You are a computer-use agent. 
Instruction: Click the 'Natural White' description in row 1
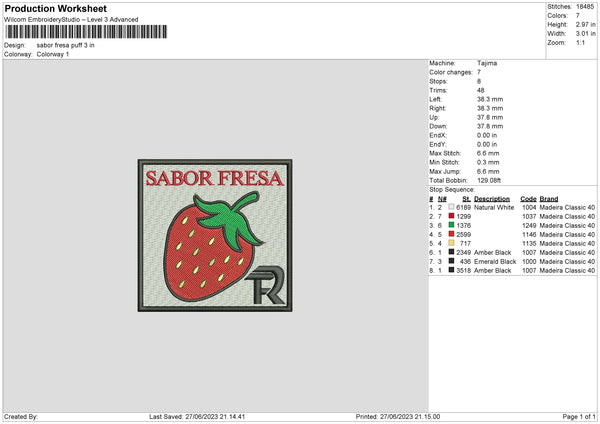pyautogui.click(x=494, y=207)
